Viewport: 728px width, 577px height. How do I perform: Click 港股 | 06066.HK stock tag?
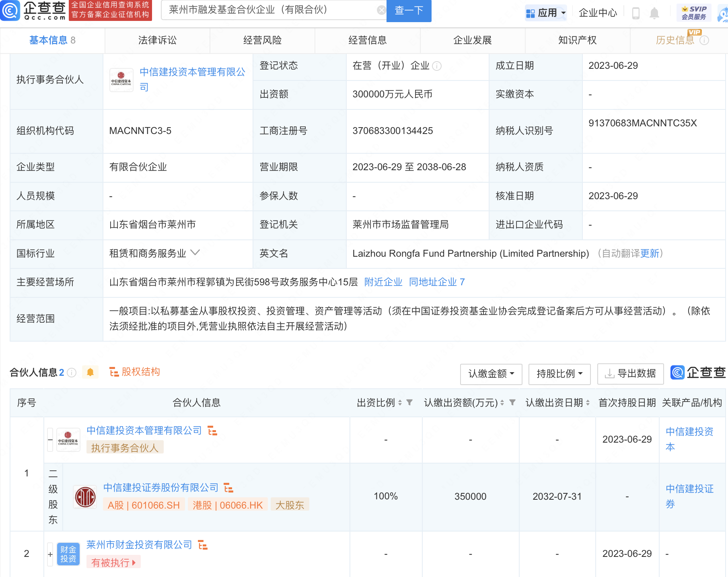228,505
